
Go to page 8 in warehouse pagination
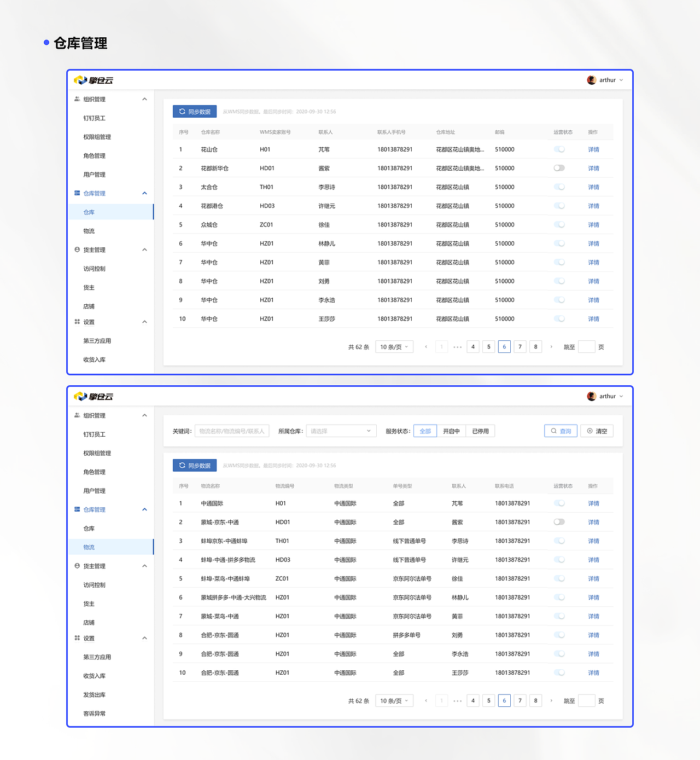pos(535,347)
